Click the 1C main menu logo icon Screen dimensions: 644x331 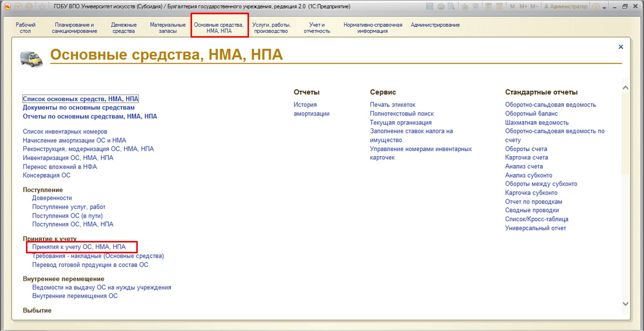[7, 6]
